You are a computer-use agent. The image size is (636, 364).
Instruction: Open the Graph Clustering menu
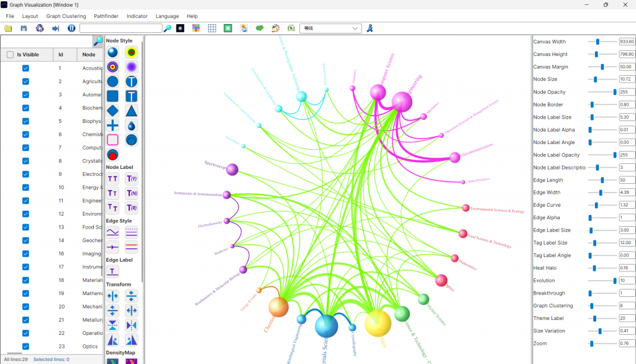coord(66,16)
